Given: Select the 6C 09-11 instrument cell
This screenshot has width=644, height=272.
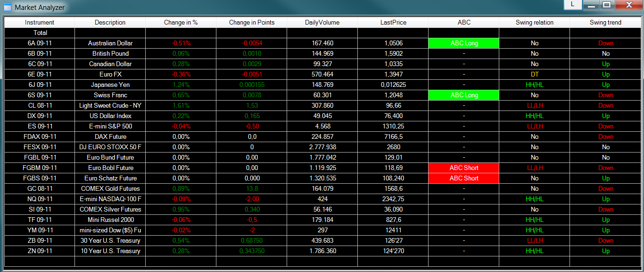Looking at the screenshot, I should [x=40, y=64].
